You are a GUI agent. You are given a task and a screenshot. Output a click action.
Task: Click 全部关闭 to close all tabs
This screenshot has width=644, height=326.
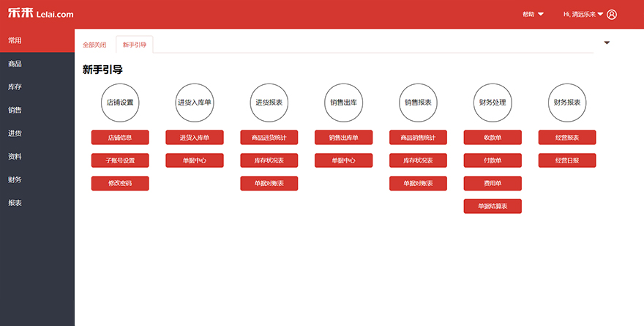[x=94, y=45]
